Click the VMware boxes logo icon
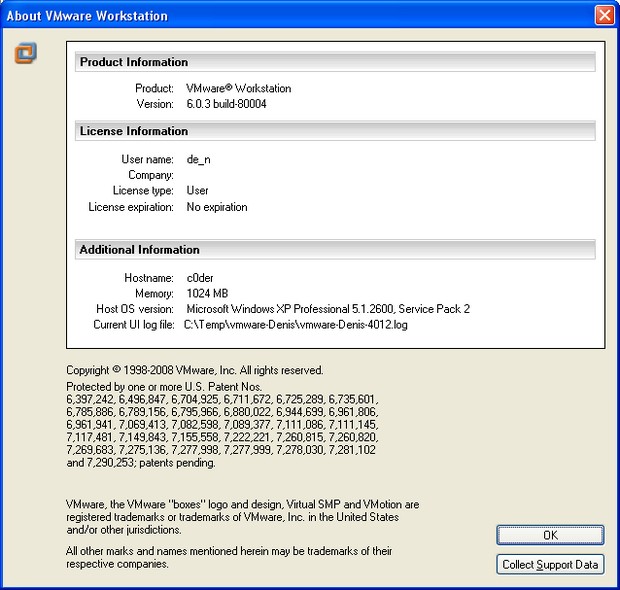The image size is (620, 590). [x=26, y=53]
